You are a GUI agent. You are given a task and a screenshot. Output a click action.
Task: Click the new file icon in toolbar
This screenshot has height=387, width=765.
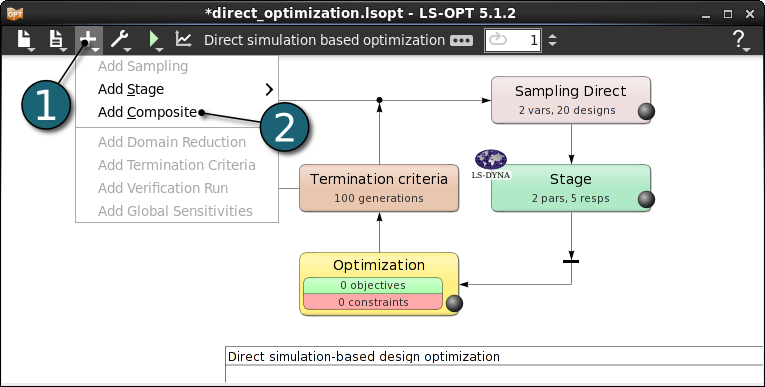point(25,40)
